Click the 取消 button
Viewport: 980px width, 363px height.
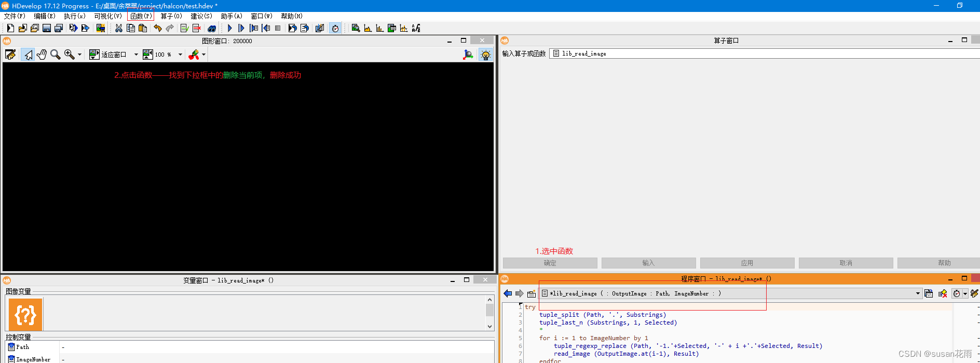pyautogui.click(x=846, y=263)
